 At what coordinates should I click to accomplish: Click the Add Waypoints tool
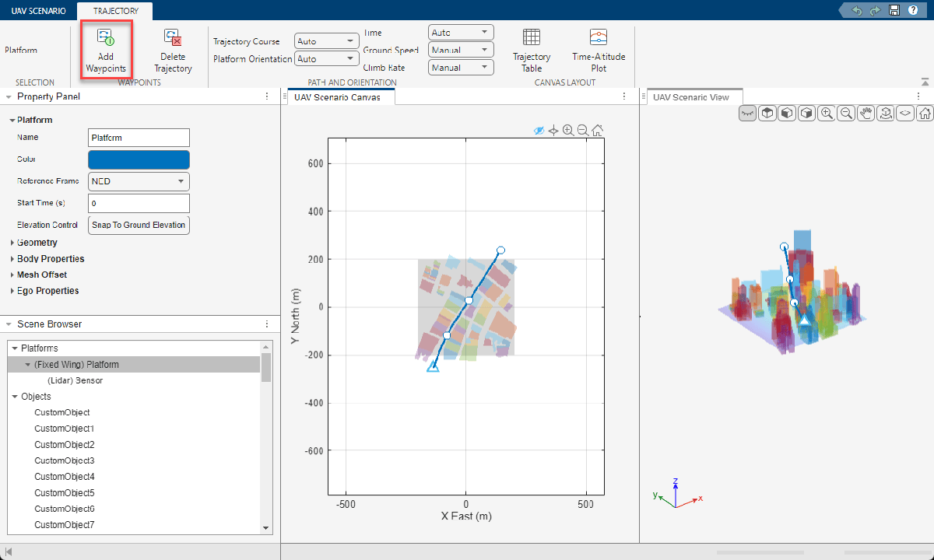(106, 50)
